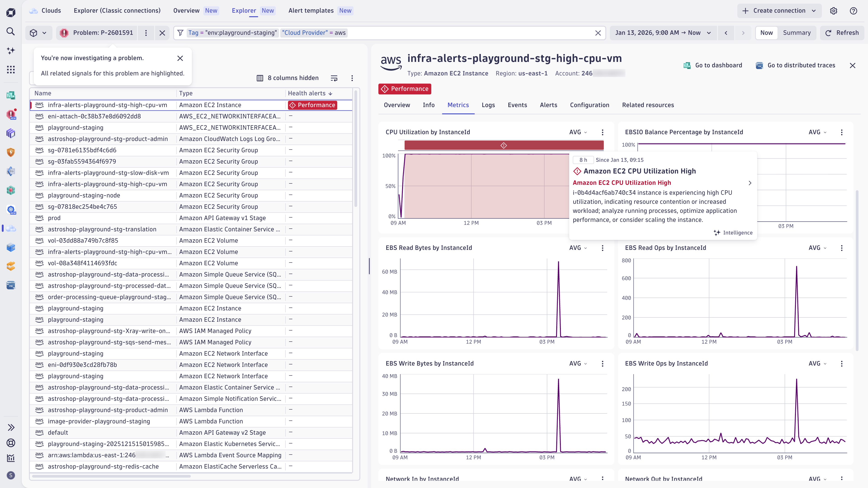Switch to the Logs tab
Image resolution: width=868 pixels, height=488 pixels.
(x=488, y=105)
